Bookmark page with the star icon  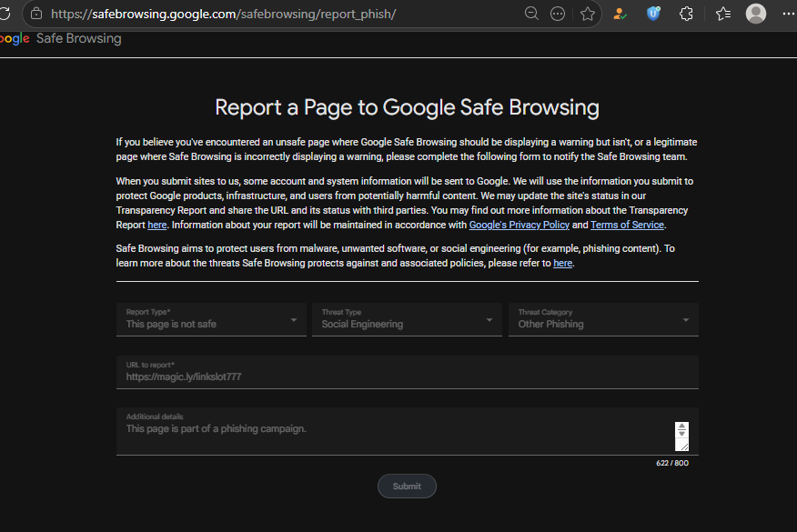coord(588,14)
